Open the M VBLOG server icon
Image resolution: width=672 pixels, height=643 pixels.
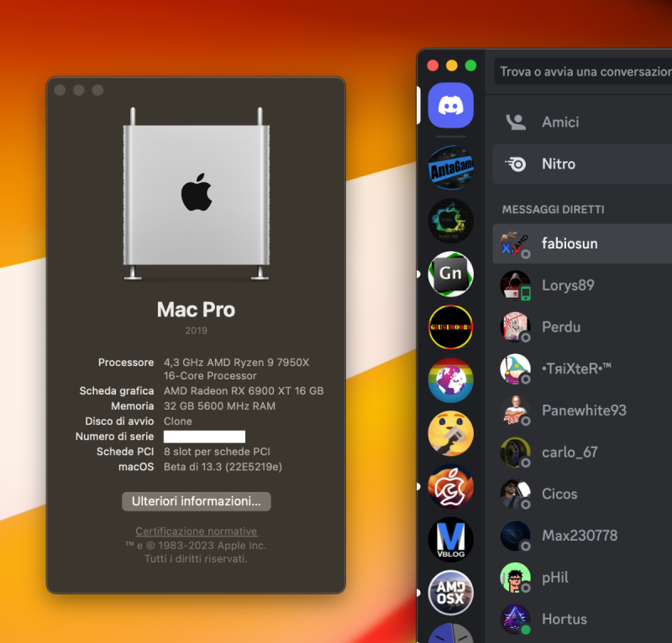[450, 540]
